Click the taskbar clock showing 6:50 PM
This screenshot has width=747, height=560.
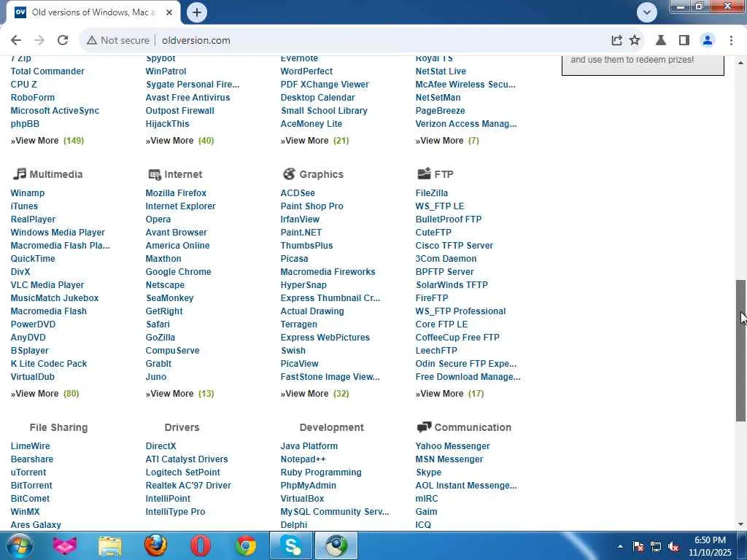710,546
